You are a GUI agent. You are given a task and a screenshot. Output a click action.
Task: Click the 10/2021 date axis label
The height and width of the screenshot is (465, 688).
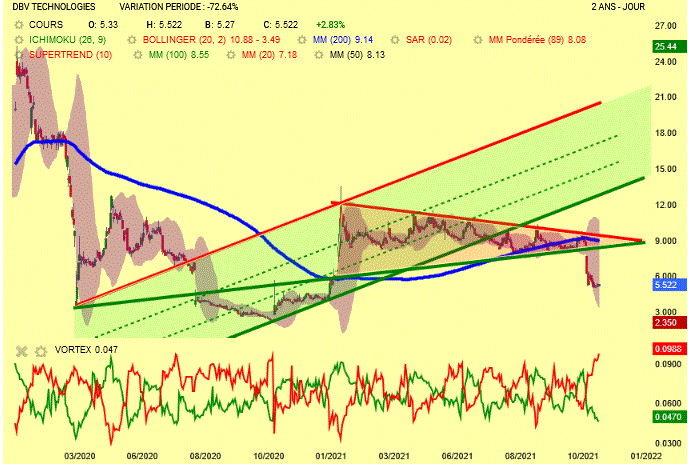[583, 456]
